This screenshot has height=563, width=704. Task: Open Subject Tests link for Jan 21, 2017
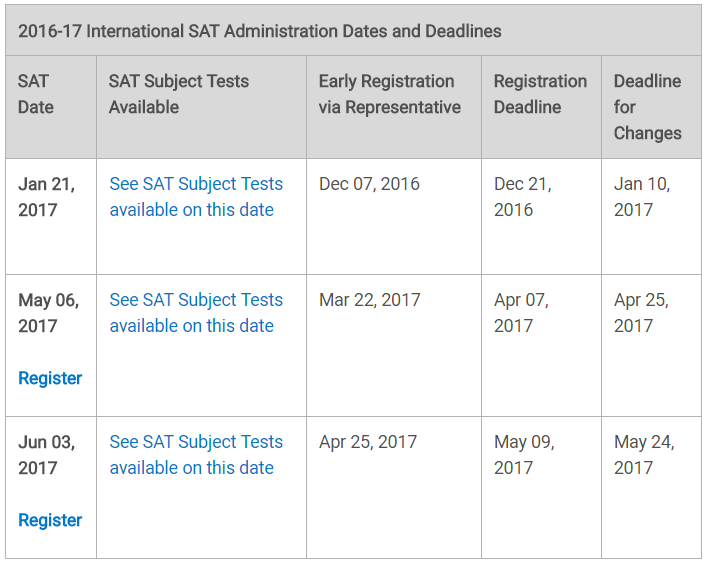tap(196, 197)
